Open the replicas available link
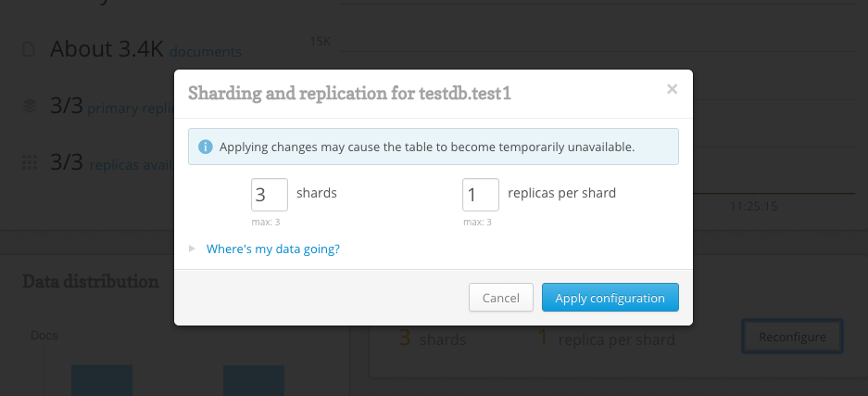 pos(132,165)
